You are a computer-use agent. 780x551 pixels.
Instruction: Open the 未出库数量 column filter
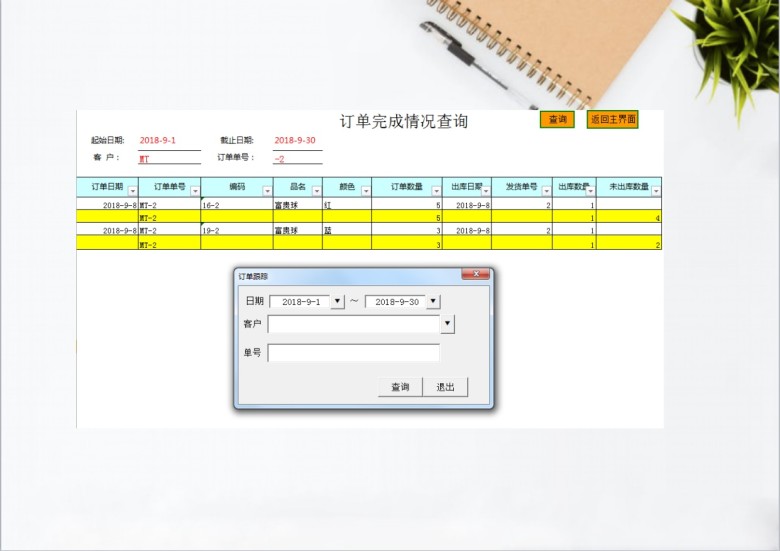click(x=656, y=191)
